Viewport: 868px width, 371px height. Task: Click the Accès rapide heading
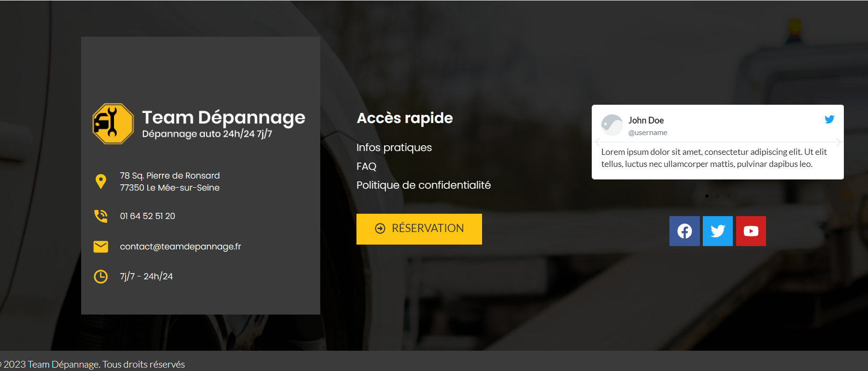point(405,118)
